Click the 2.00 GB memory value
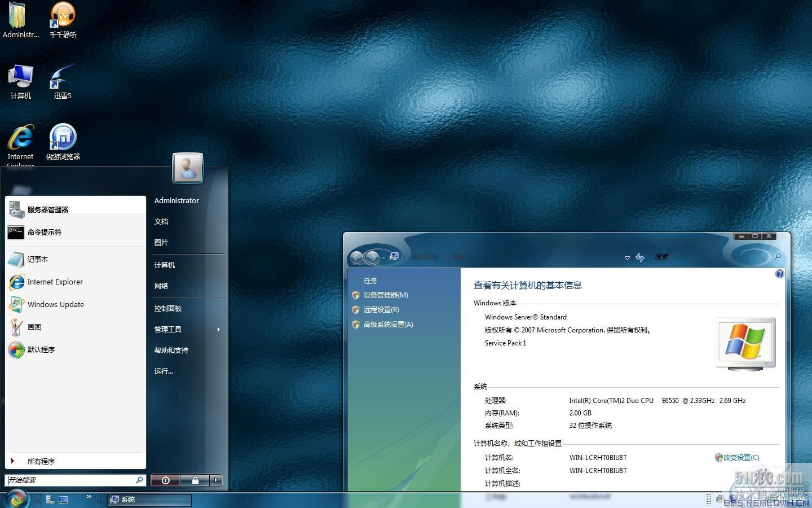The image size is (812, 508). (x=580, y=413)
